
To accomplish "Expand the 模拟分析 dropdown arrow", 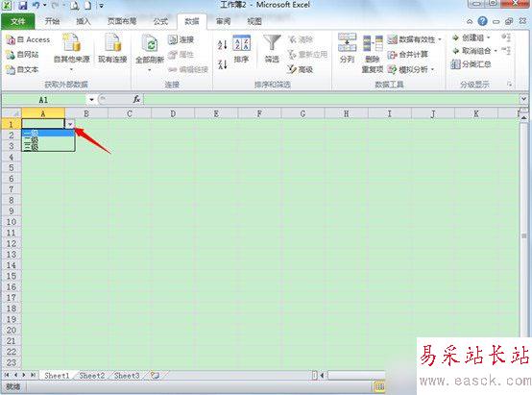I will pos(432,69).
